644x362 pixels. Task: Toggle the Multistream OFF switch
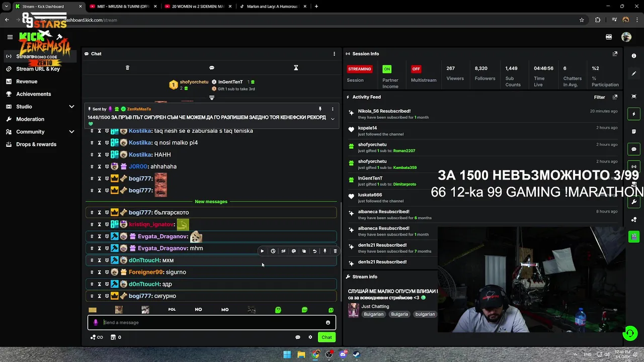point(416,69)
